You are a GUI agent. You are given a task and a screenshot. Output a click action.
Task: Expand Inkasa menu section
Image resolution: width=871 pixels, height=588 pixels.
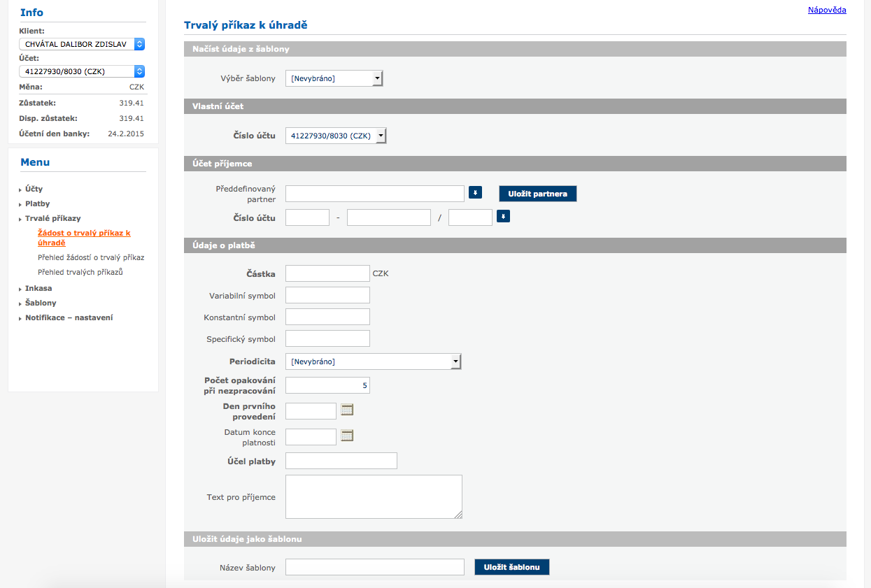tap(38, 288)
